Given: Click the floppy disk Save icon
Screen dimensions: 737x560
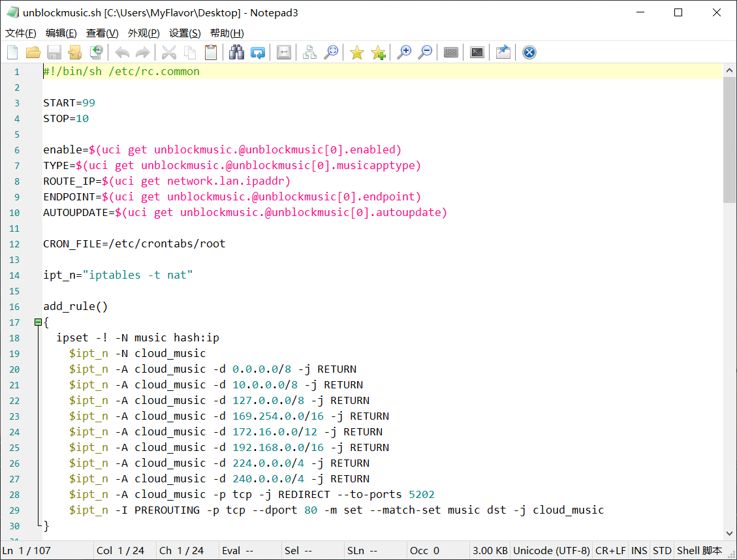Looking at the screenshot, I should click(54, 52).
